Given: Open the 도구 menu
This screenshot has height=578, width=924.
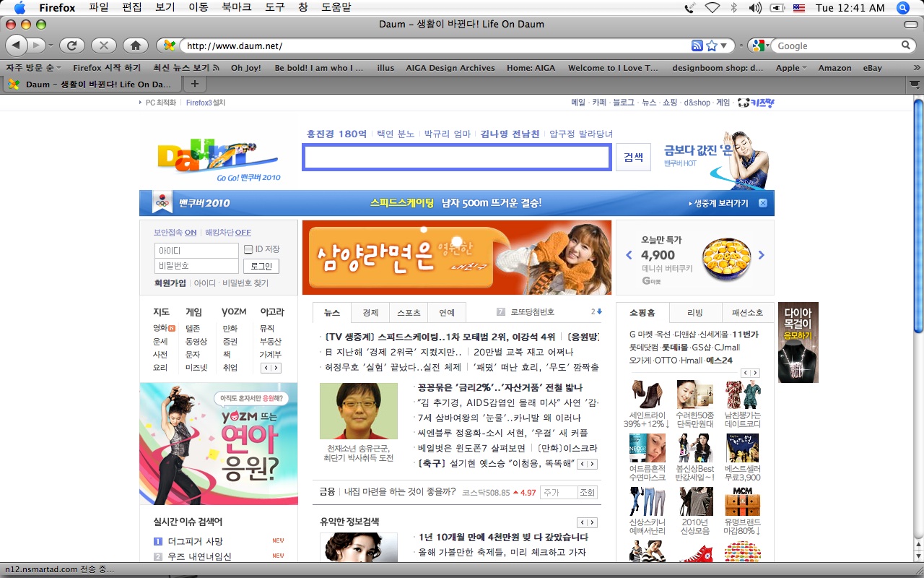Looking at the screenshot, I should tap(275, 7).
